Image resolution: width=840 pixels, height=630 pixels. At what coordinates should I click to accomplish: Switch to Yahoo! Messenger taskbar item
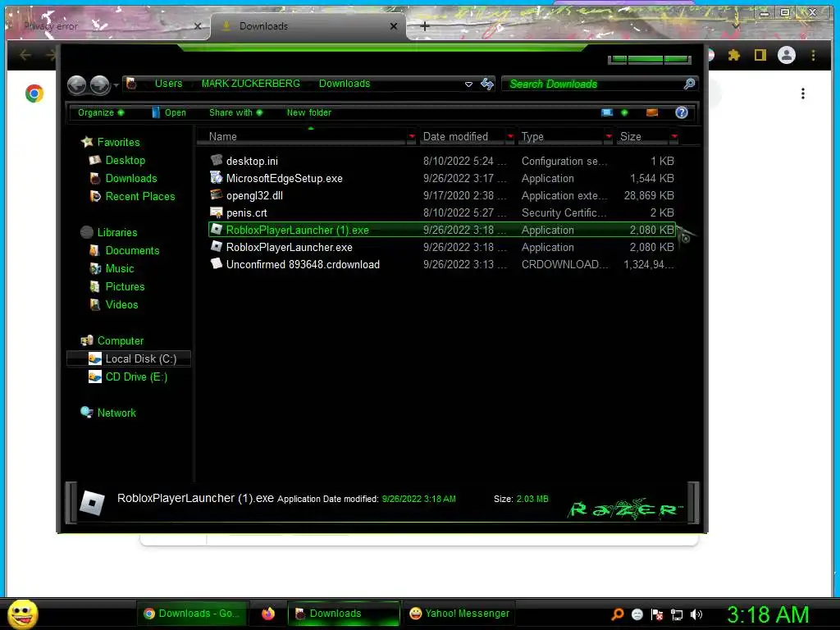click(x=459, y=614)
